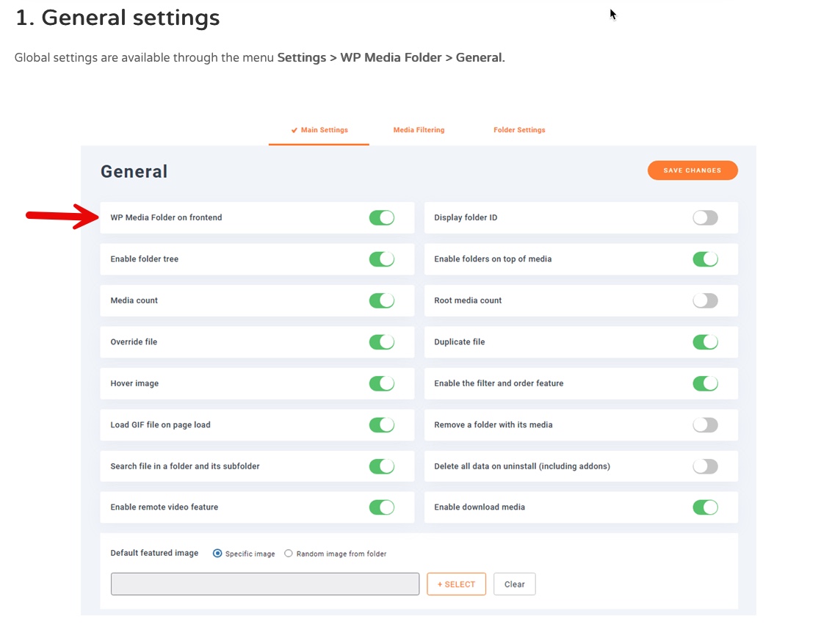Image resolution: width=821 pixels, height=644 pixels.
Task: Toggle WP Media Folder on frontend switch
Action: 382,218
